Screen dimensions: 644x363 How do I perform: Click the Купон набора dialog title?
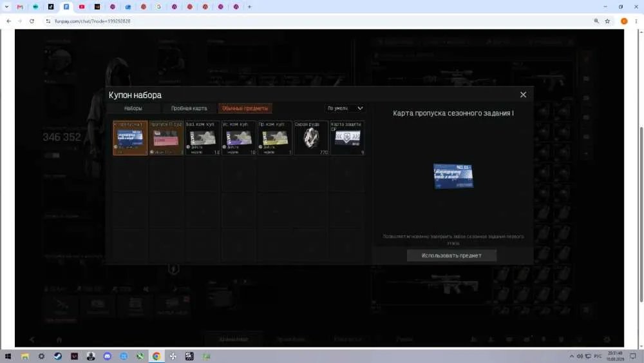click(x=135, y=95)
